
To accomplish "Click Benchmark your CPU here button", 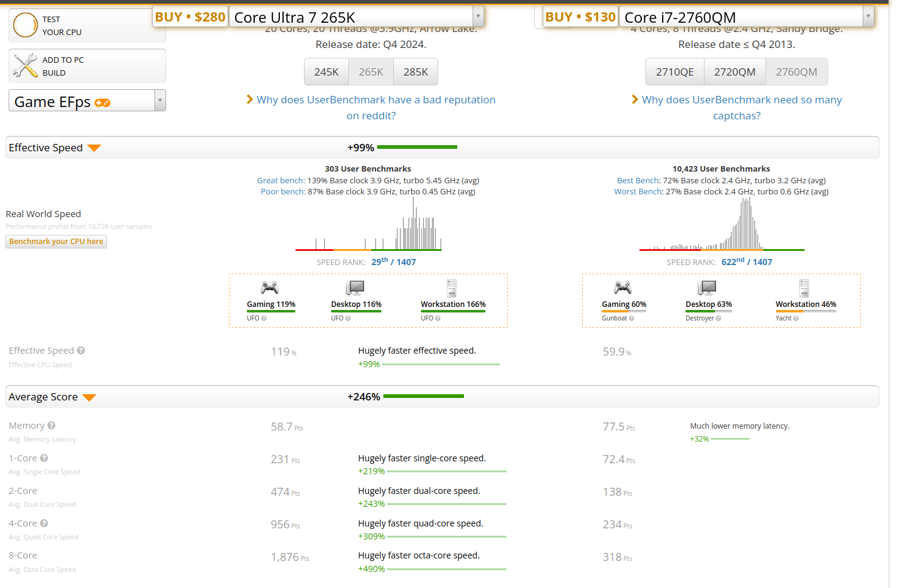I will [x=56, y=242].
